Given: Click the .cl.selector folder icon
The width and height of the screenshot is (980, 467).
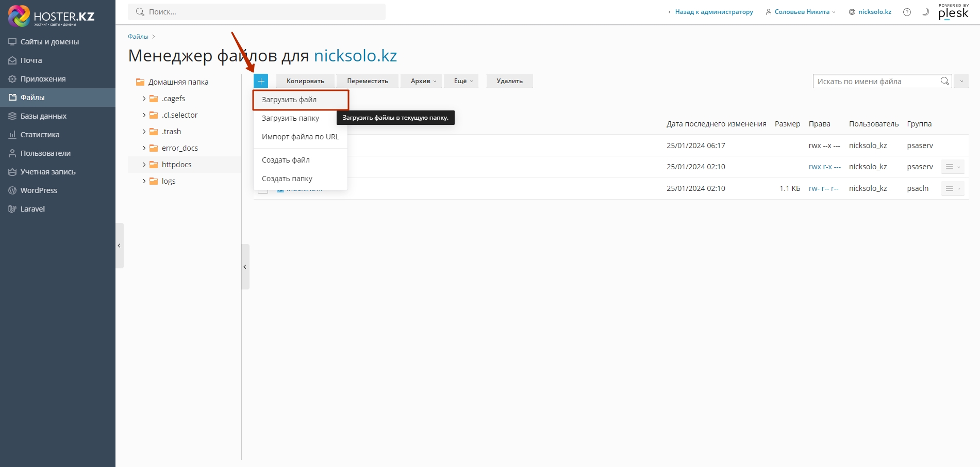Looking at the screenshot, I should 154,115.
